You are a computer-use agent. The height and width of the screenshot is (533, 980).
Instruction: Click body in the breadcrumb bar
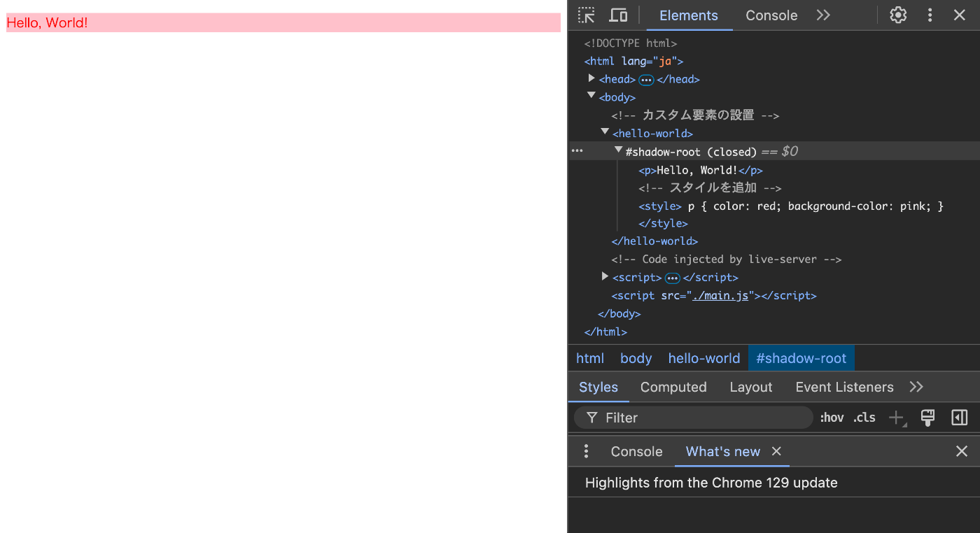click(x=636, y=358)
